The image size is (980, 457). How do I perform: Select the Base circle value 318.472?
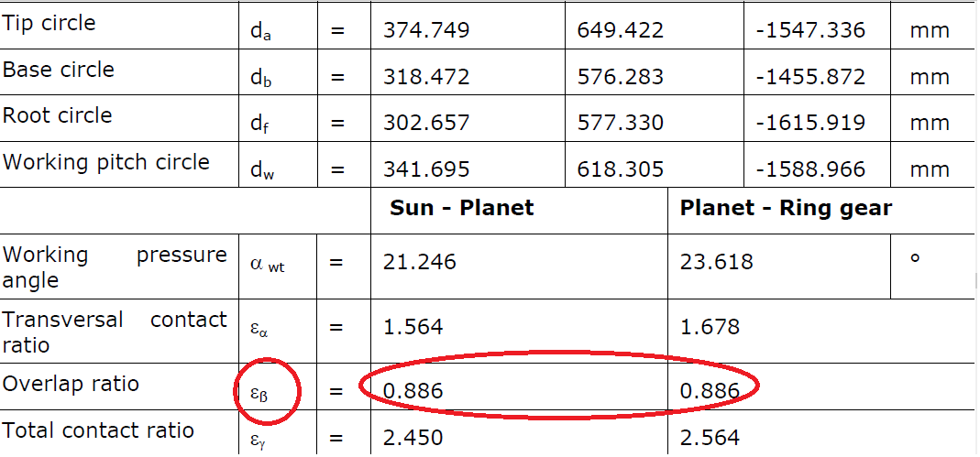pyautogui.click(x=425, y=76)
